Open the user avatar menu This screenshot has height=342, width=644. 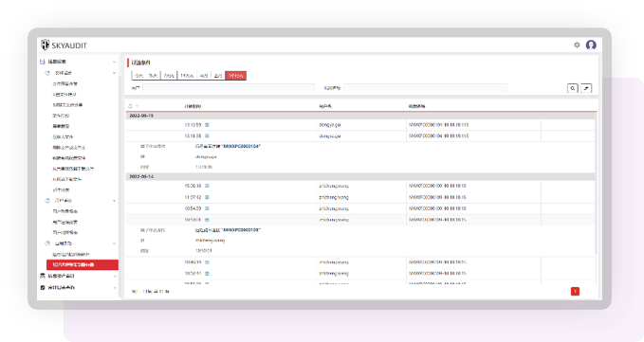[591, 45]
